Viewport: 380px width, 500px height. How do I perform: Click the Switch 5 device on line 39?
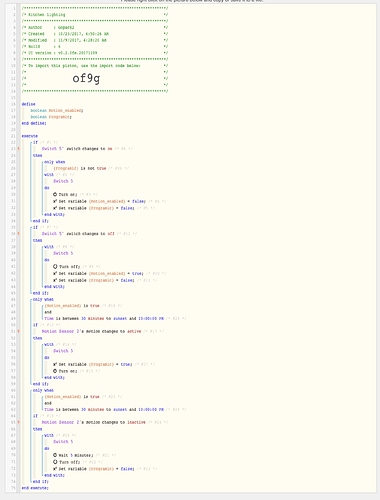[63, 253]
